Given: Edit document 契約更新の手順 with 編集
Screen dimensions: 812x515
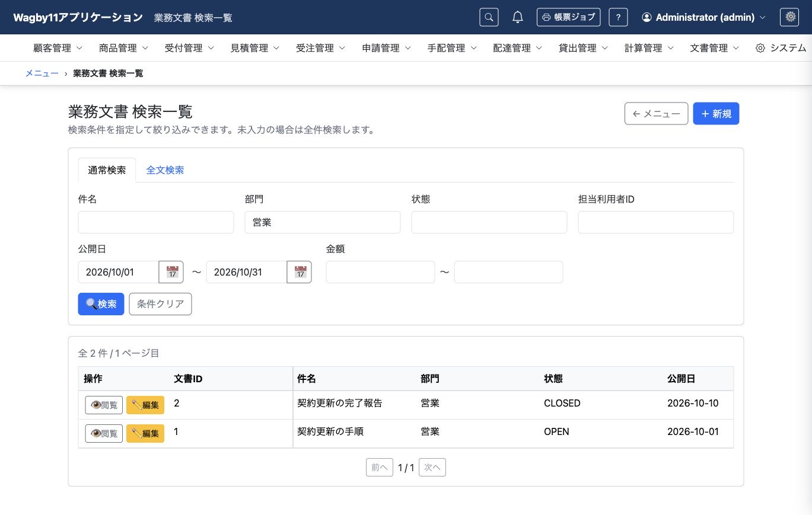Looking at the screenshot, I should click(x=145, y=433).
